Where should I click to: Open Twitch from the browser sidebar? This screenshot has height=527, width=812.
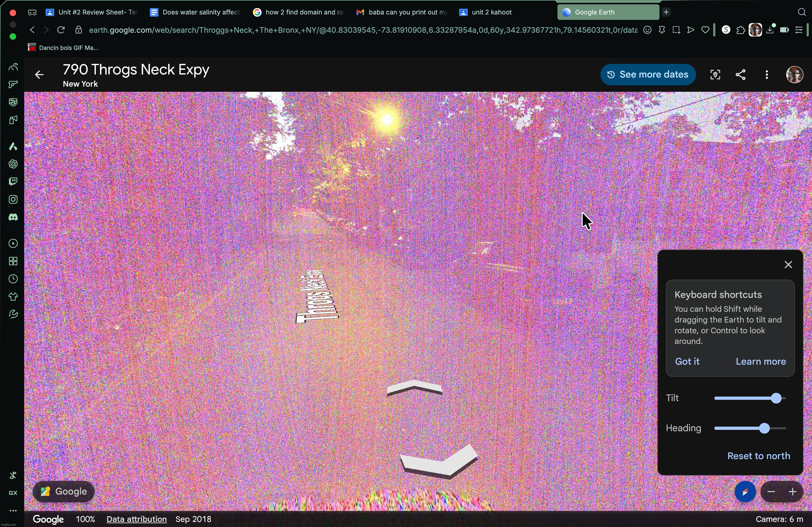tap(13, 181)
